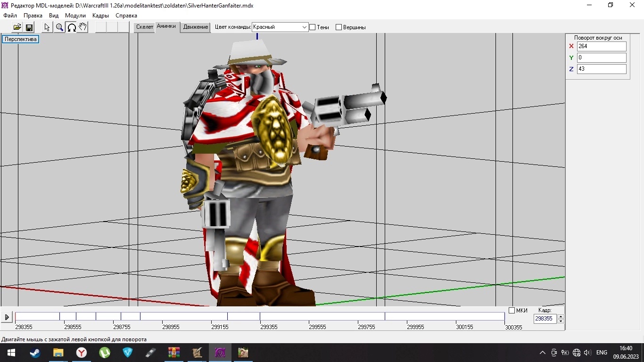Click the Перспектива view button

pyautogui.click(x=21, y=39)
